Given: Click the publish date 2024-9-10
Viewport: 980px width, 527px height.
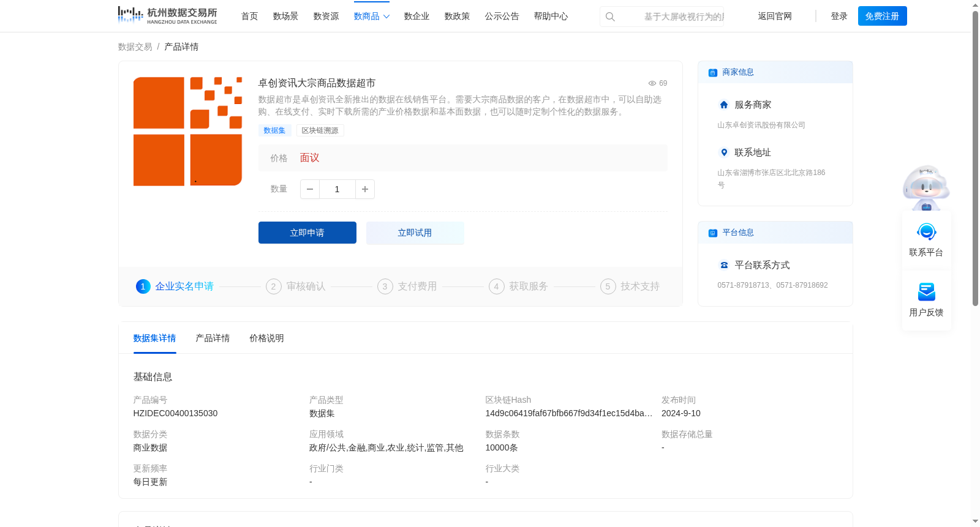Looking at the screenshot, I should point(681,414).
